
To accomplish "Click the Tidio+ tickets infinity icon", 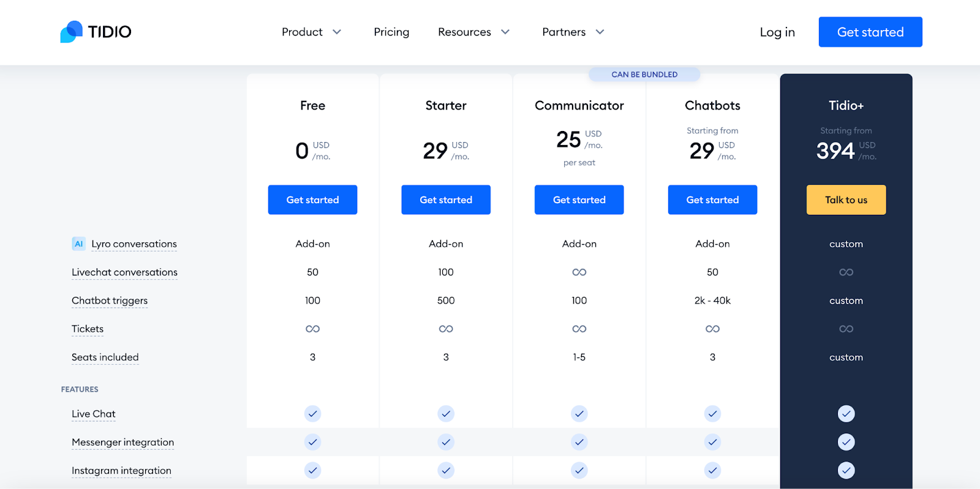I will coord(846,329).
